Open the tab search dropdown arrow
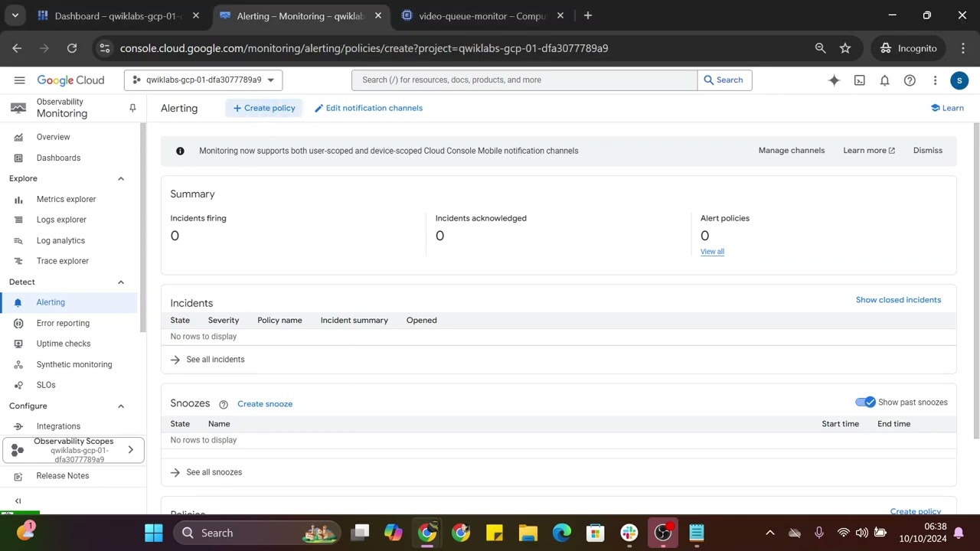Viewport: 980px width, 551px height. (15, 15)
